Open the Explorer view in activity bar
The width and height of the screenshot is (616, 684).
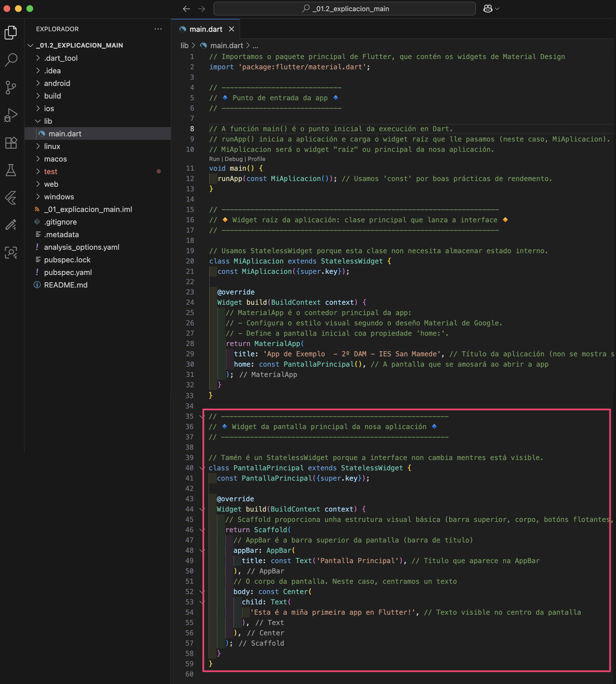tap(11, 32)
